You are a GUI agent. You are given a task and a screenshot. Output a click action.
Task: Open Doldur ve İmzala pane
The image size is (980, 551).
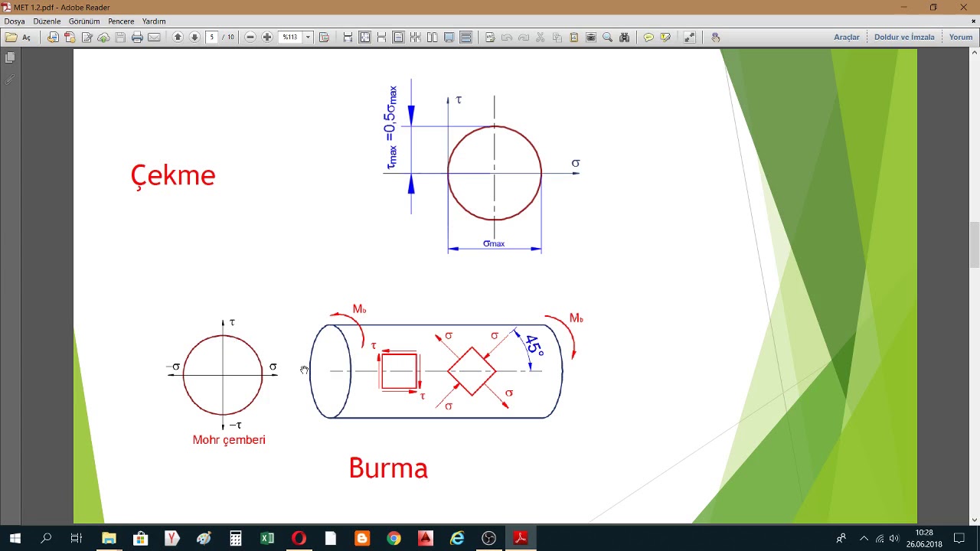click(x=904, y=37)
